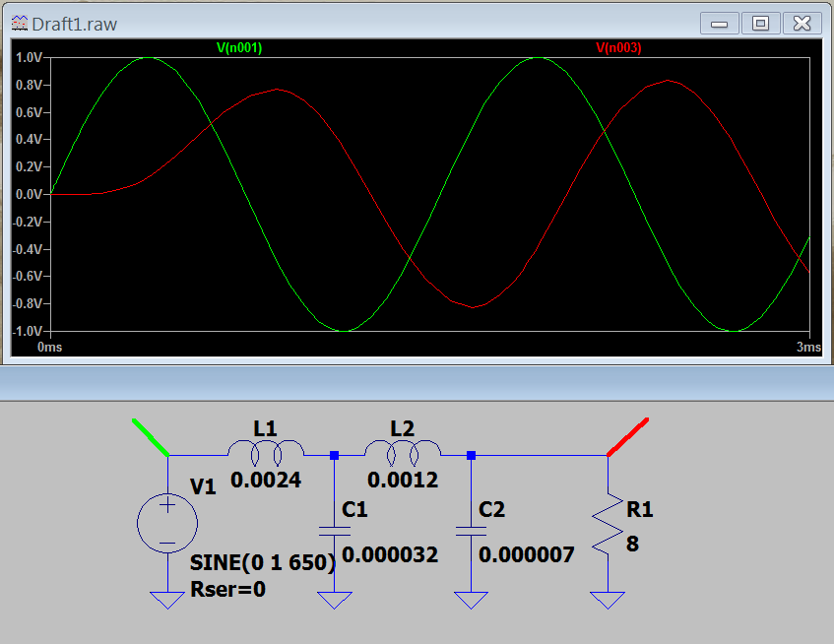This screenshot has width=834, height=644.
Task: Click the green voltage probe marker
Action: coord(151,437)
